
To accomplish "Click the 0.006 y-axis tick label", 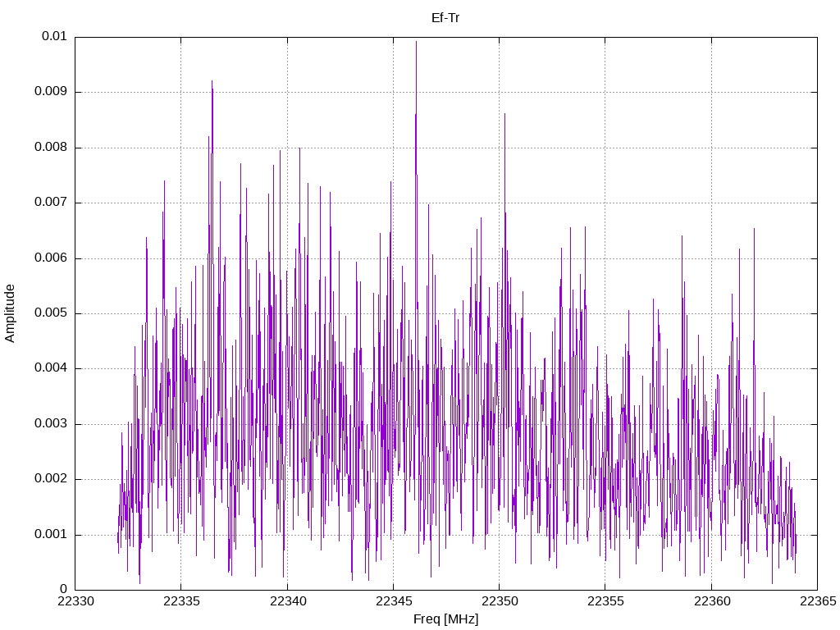I will pos(51,258).
